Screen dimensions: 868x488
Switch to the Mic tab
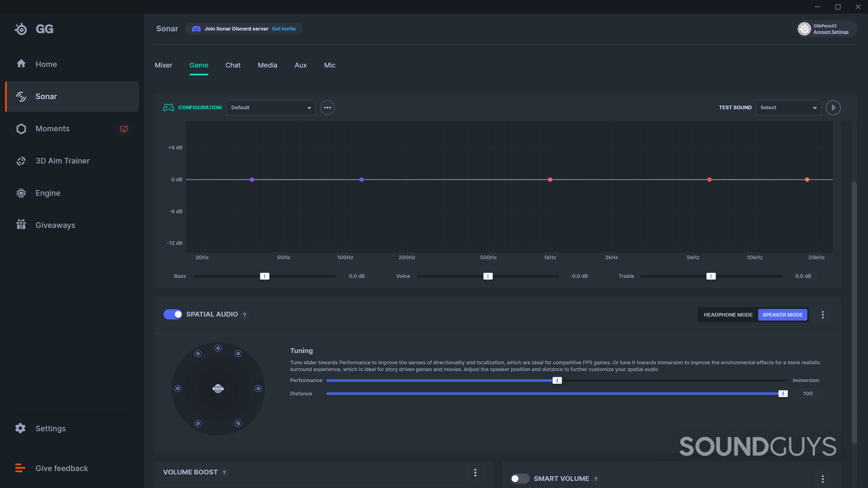[x=330, y=65]
